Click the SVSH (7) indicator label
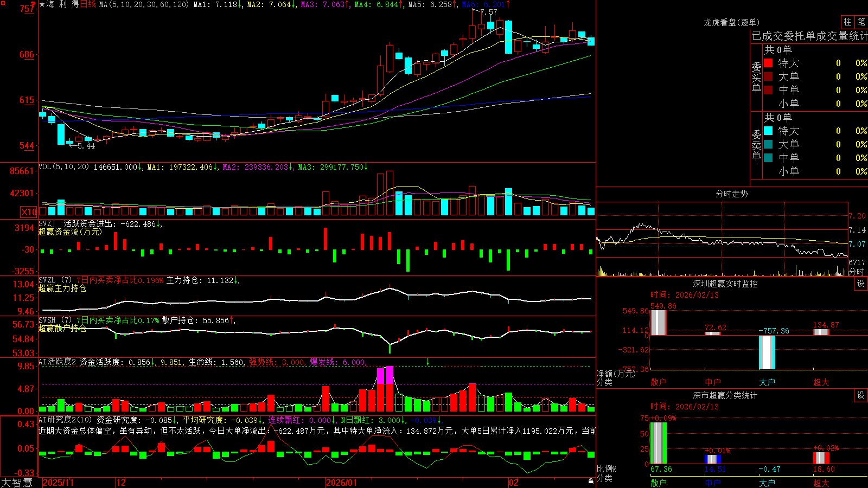 [x=55, y=320]
